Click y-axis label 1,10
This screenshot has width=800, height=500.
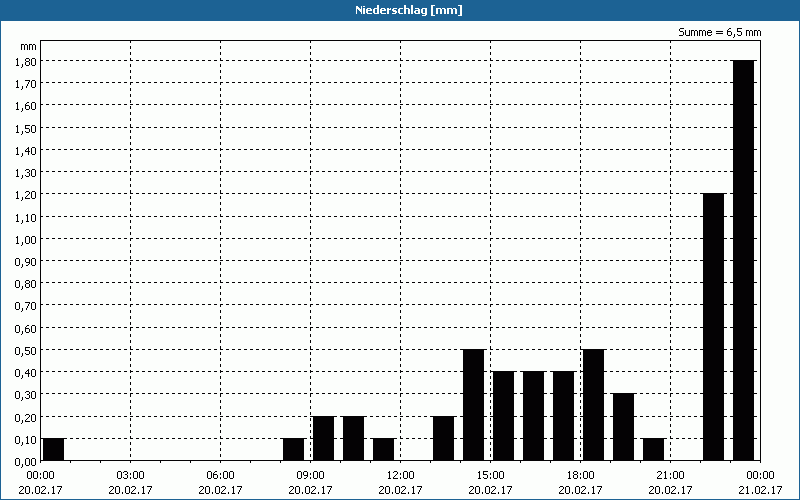pos(26,217)
